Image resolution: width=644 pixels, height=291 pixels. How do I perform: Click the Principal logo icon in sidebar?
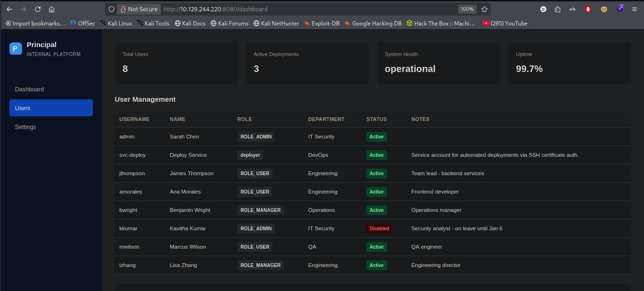(16, 48)
